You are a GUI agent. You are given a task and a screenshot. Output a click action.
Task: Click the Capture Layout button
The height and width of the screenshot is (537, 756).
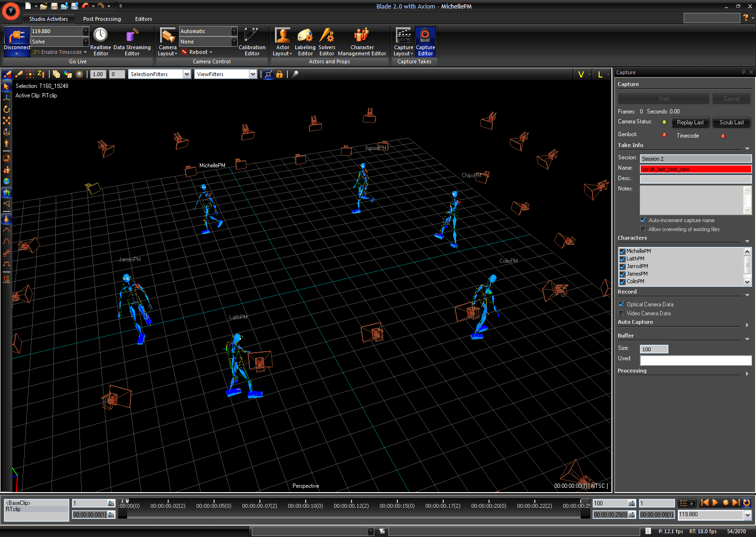[x=404, y=42]
